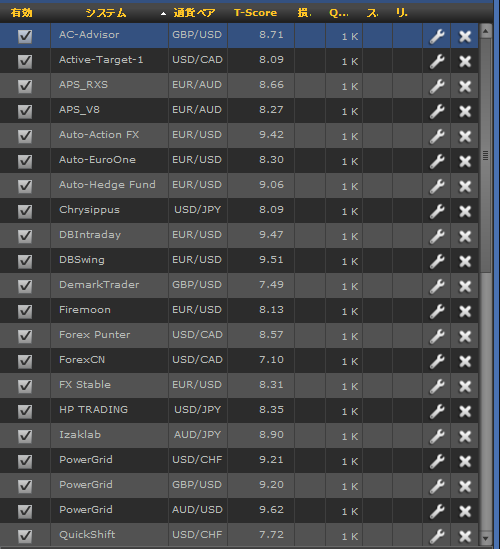Configure APS_RXS using wrench icon
The height and width of the screenshot is (549, 500).
[x=437, y=86]
